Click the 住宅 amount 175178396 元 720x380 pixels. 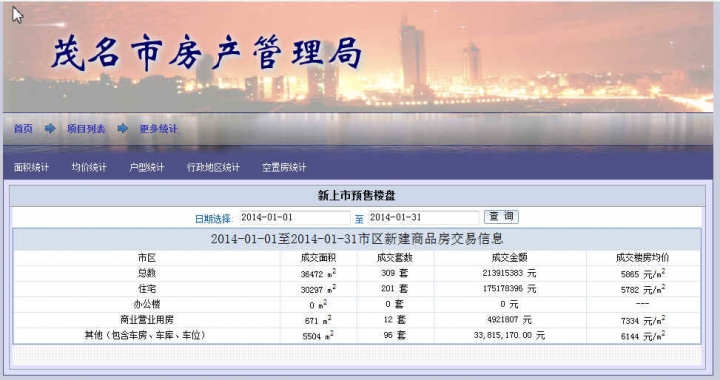(509, 289)
